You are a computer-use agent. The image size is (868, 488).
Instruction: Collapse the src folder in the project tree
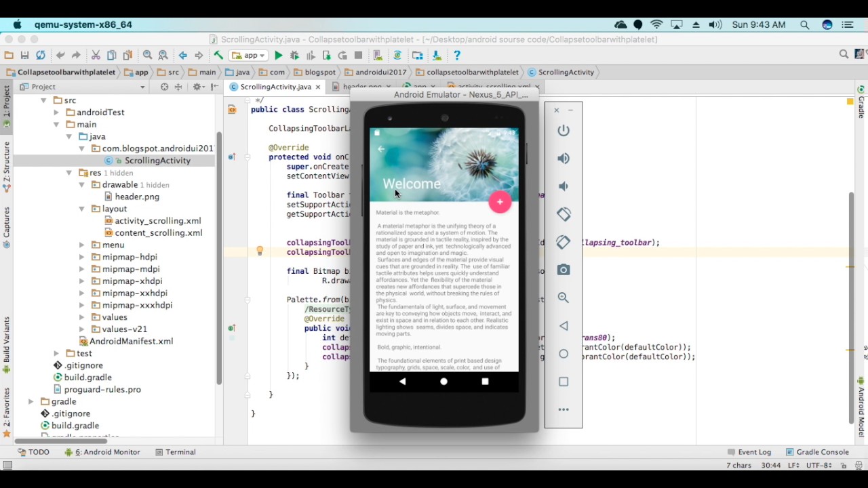[43, 100]
